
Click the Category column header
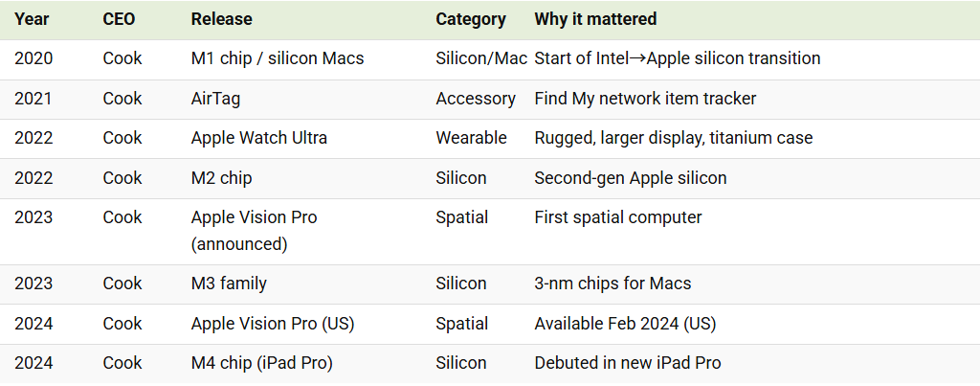pyautogui.click(x=471, y=19)
